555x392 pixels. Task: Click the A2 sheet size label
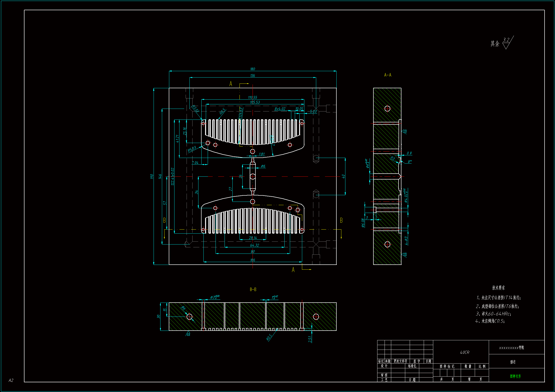(11, 380)
